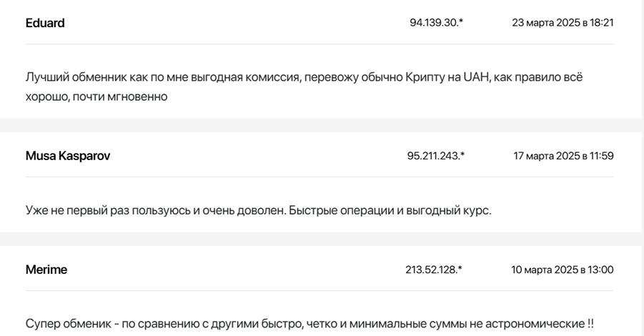Click the divider line under Merime's name
This screenshot has height=336, width=644.
click(319, 291)
